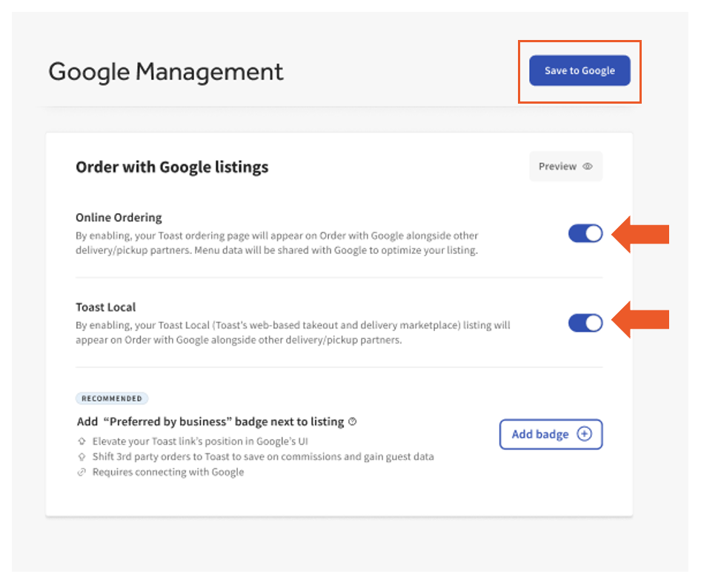Disable the Online Ordering toggle
701x588 pixels.
point(585,234)
